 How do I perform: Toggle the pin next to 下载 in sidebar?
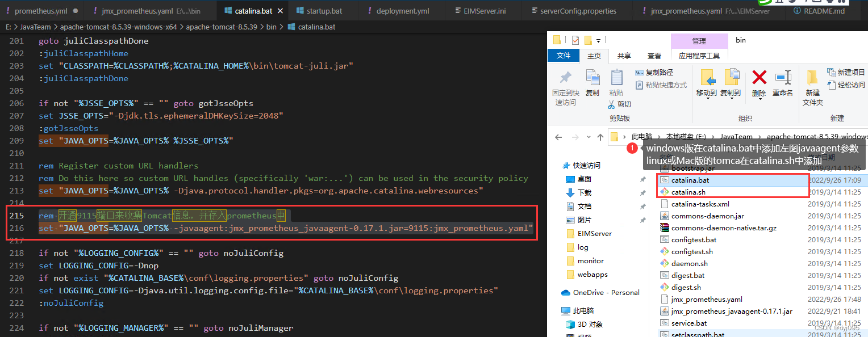click(x=642, y=193)
